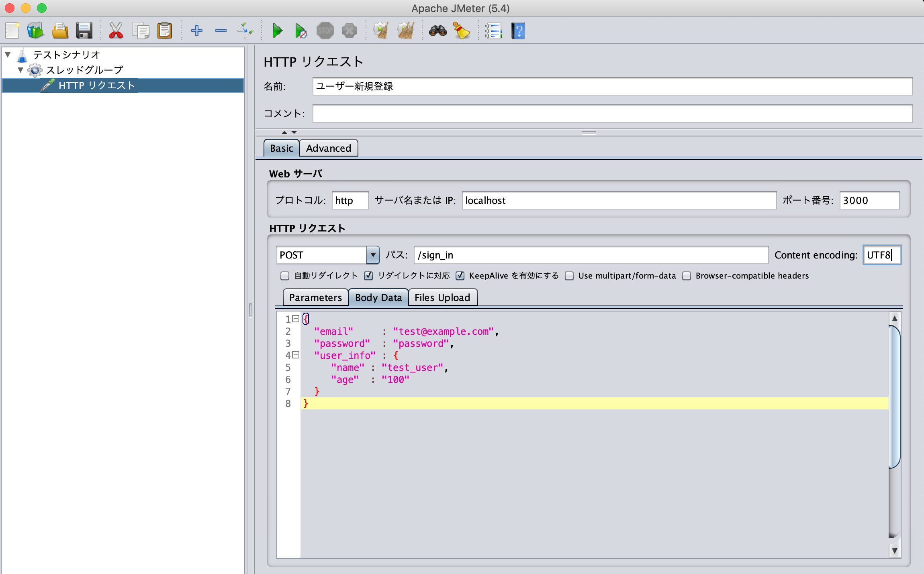
Task: Open the Parameters tab
Action: pyautogui.click(x=315, y=297)
